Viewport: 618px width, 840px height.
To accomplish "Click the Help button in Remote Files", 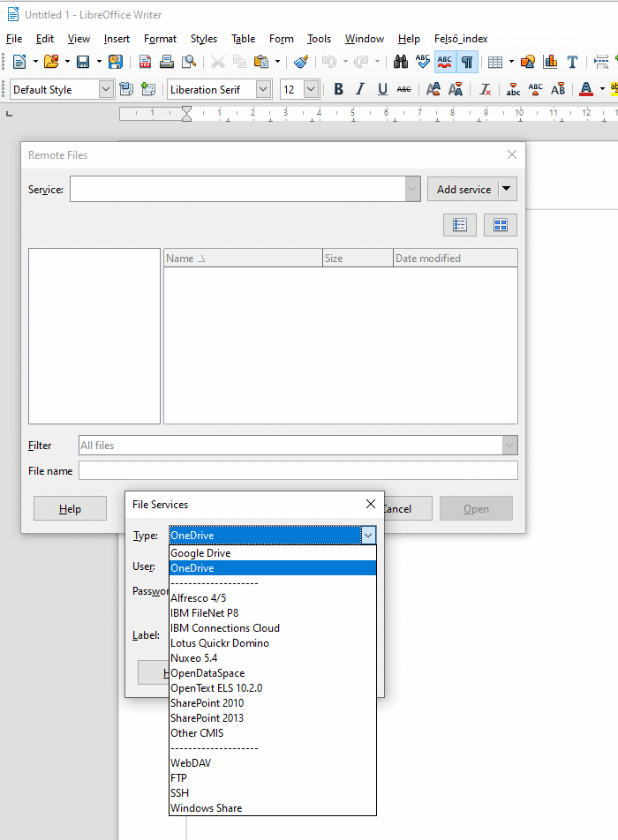I will tap(70, 509).
